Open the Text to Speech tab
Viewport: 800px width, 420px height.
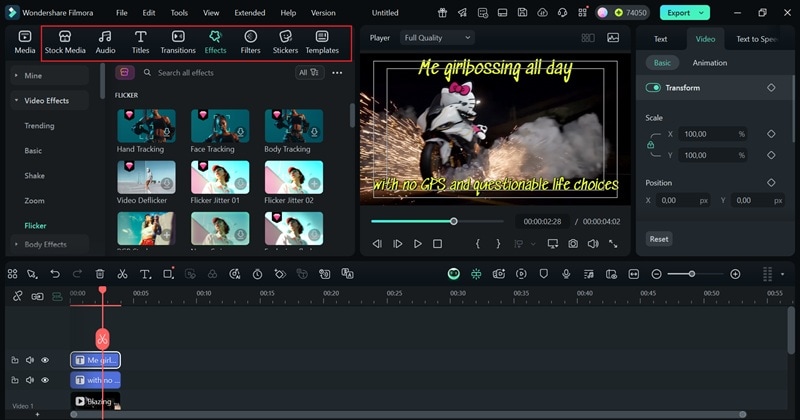tap(757, 39)
